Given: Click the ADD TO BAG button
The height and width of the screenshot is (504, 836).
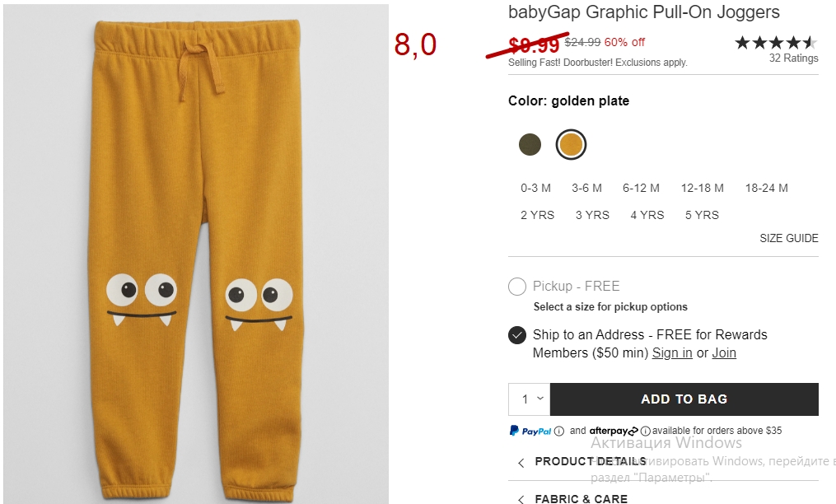Looking at the screenshot, I should 684,399.
